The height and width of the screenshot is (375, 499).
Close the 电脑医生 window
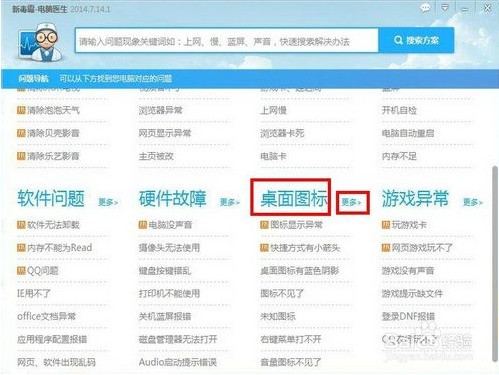click(487, 8)
